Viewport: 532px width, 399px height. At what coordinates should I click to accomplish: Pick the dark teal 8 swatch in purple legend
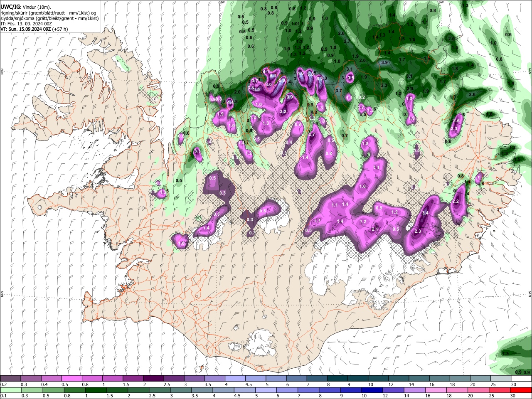point(337,379)
